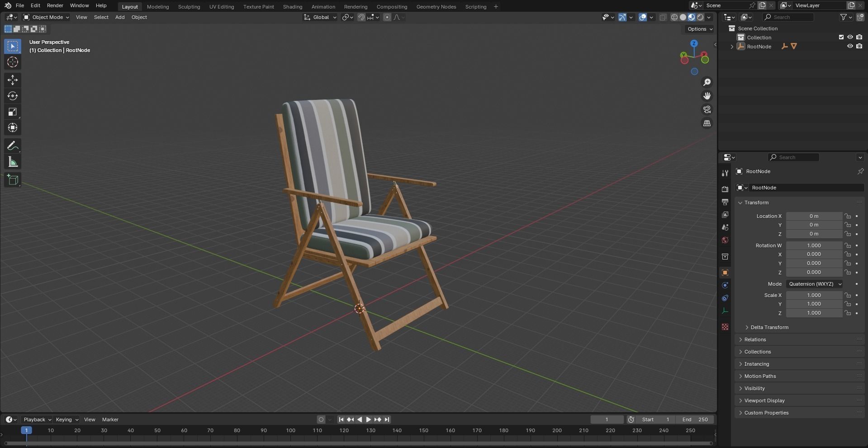
Task: Switch to the Shading workspace tab
Action: pos(292,7)
